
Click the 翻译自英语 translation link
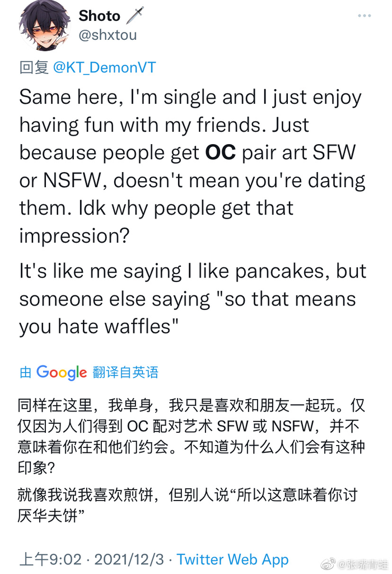(125, 372)
